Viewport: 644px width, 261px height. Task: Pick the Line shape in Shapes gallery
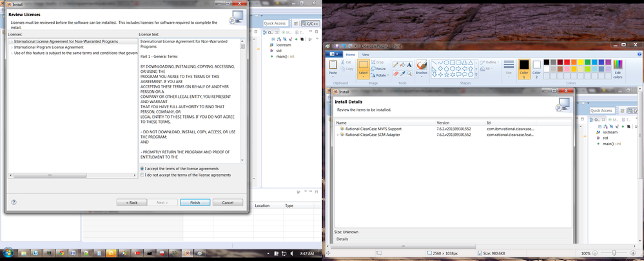pos(434,63)
